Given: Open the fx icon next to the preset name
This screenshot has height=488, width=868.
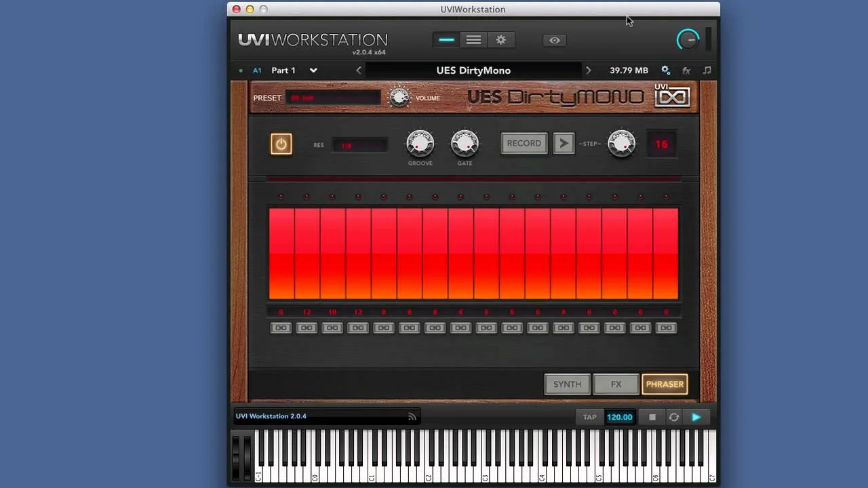Looking at the screenshot, I should [x=686, y=70].
